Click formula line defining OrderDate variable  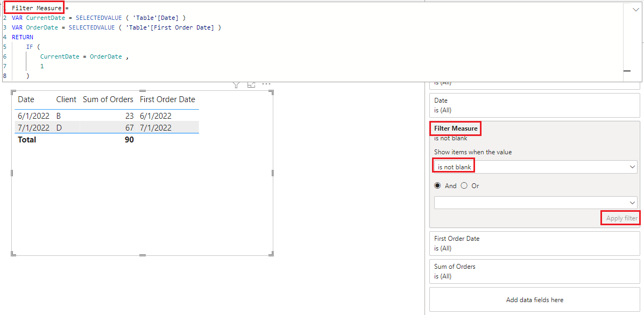coord(116,27)
